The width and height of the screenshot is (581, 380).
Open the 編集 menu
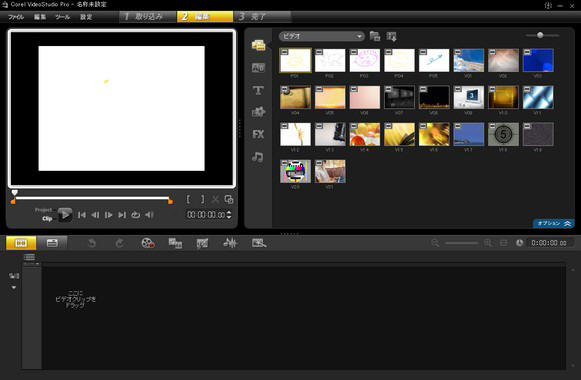pos(40,17)
